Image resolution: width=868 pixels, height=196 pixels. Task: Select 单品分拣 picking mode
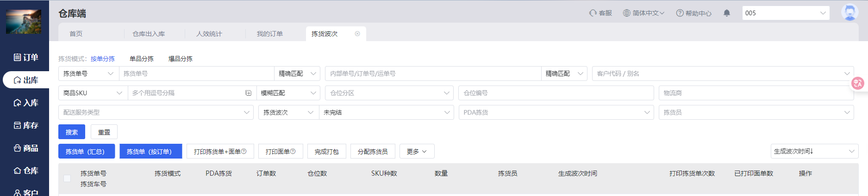click(142, 59)
